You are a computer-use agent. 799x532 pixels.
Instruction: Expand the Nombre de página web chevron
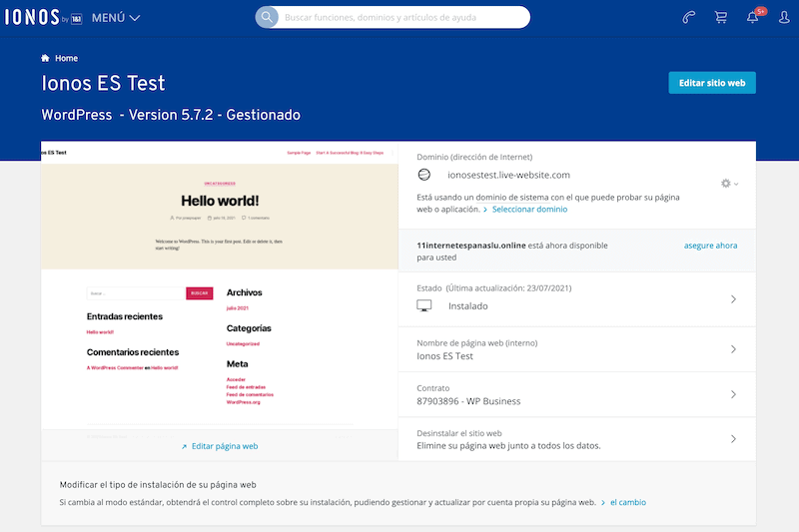click(x=733, y=349)
